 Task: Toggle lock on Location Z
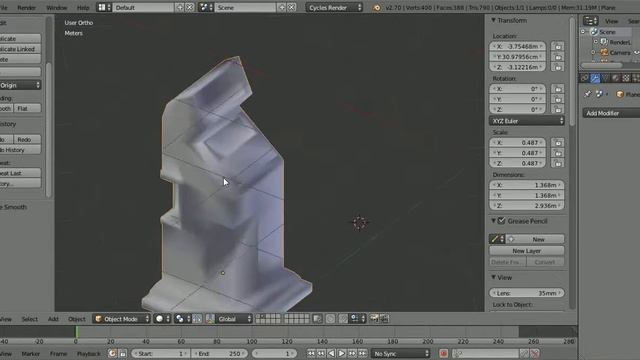558,67
